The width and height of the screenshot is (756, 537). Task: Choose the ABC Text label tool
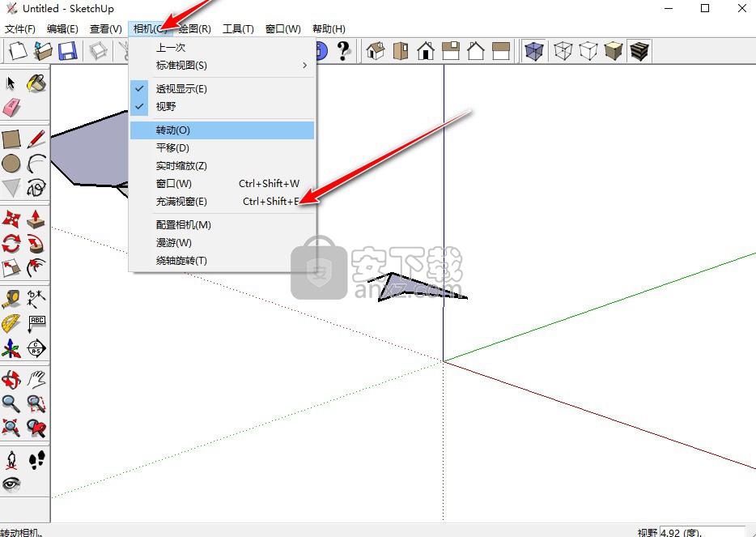point(36,324)
